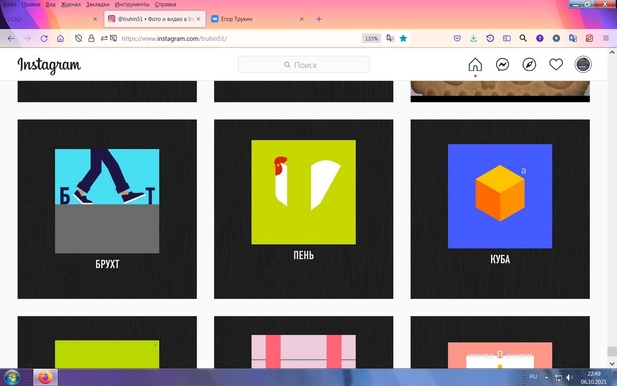Show tracking protection shield info

[79, 38]
